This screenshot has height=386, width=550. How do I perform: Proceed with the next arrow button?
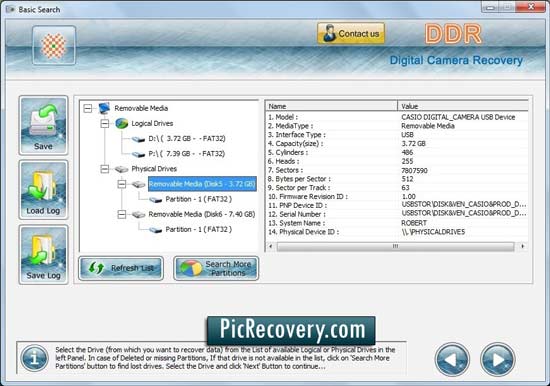coord(497,359)
